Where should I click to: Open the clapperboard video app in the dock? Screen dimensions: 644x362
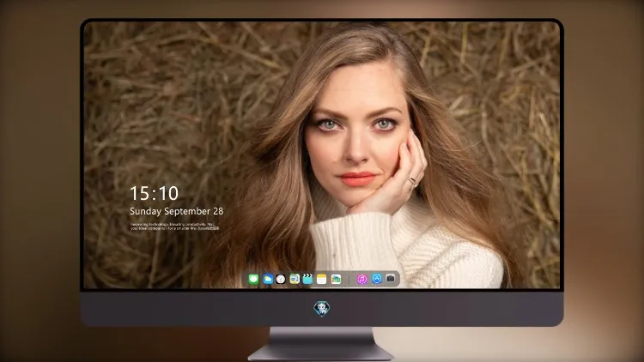click(x=307, y=279)
